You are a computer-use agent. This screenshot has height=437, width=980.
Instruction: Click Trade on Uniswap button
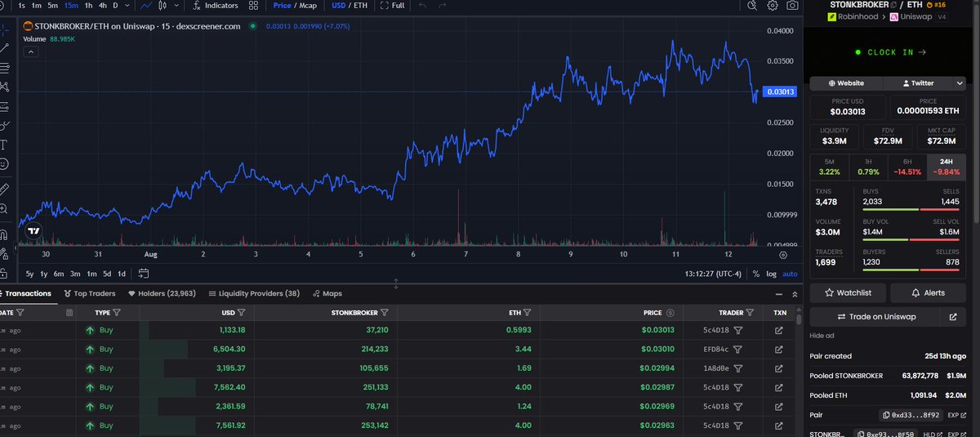click(x=876, y=317)
